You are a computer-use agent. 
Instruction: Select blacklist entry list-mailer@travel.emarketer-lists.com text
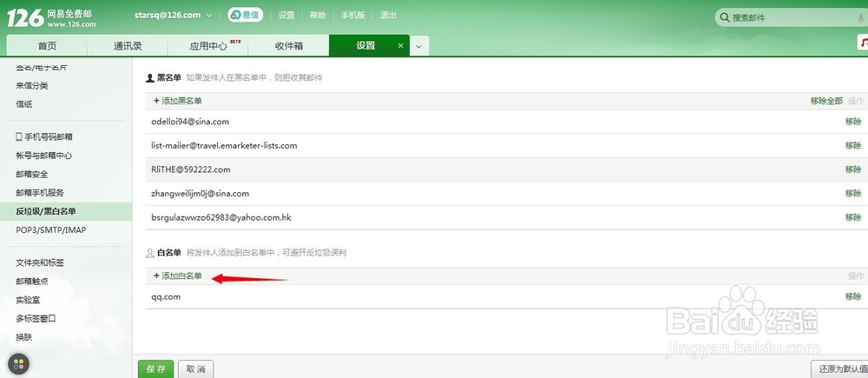point(224,146)
